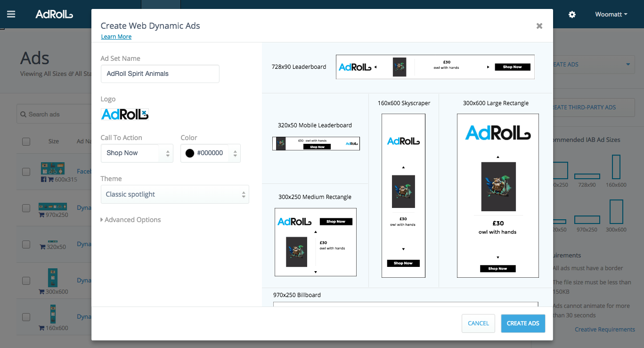Click the 970x250 ad thumbnail in list

(53, 207)
